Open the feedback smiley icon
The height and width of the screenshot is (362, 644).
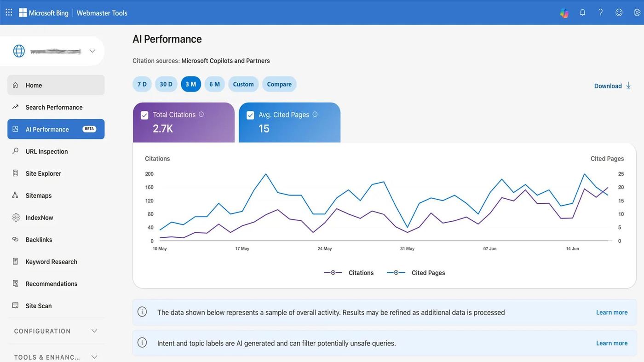619,12
